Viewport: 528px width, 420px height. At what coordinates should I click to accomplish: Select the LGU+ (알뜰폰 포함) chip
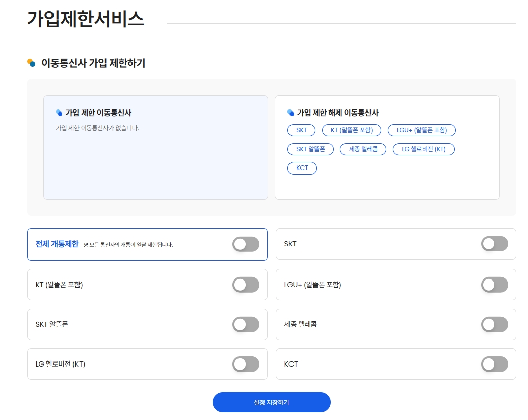click(x=422, y=130)
